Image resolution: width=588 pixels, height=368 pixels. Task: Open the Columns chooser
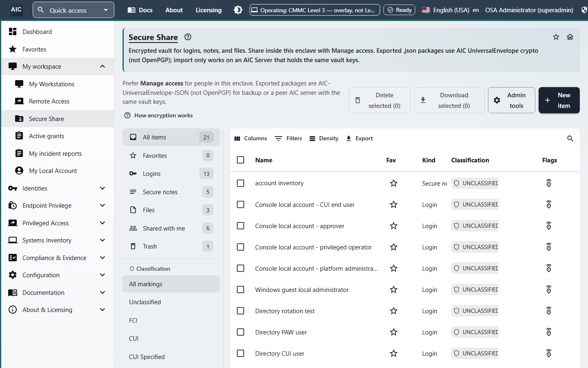[x=251, y=139]
